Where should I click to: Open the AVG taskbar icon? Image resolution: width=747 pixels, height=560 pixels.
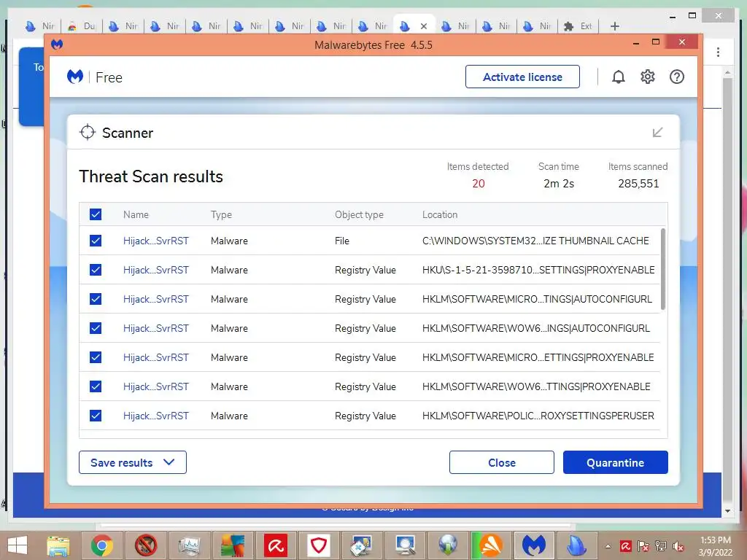coord(232,545)
